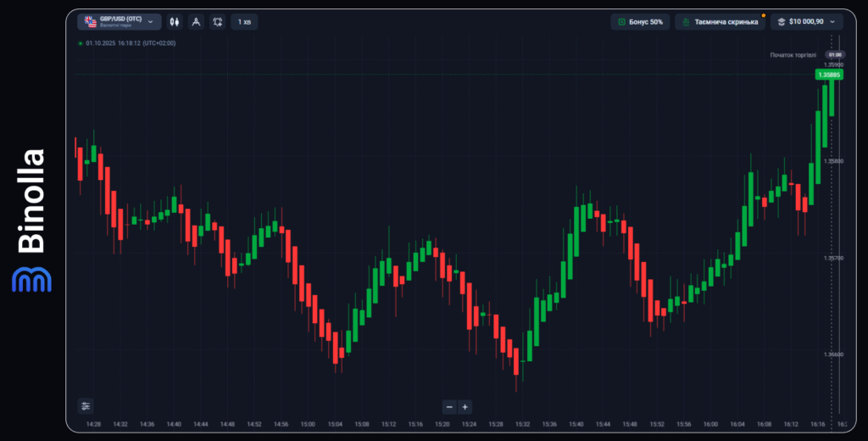Click the 1.35700 level on price axis

(834, 258)
